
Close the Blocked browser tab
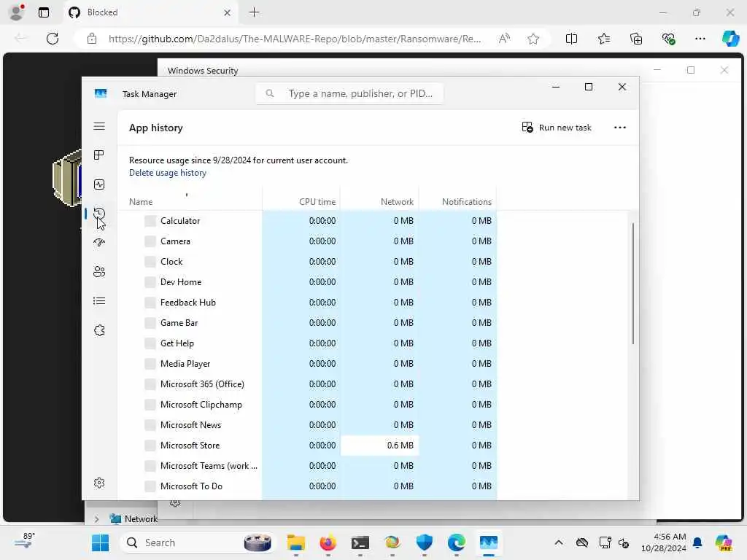pyautogui.click(x=228, y=12)
